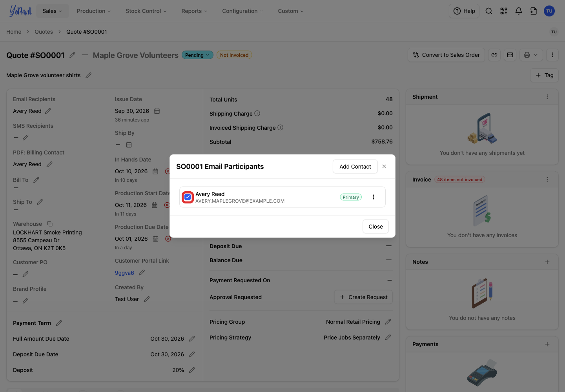This screenshot has width=565, height=392.
Task: Open the Production menu
Action: point(94,11)
